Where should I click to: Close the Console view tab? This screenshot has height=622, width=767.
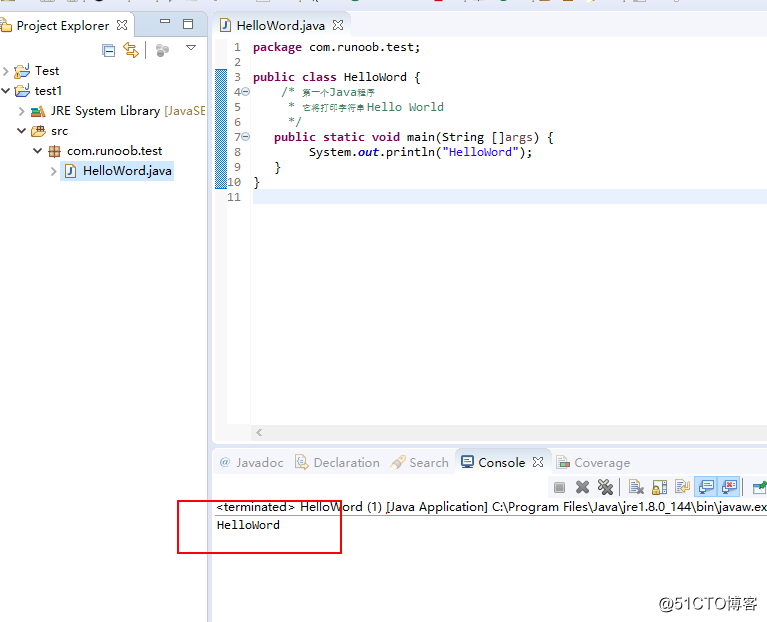coord(538,462)
